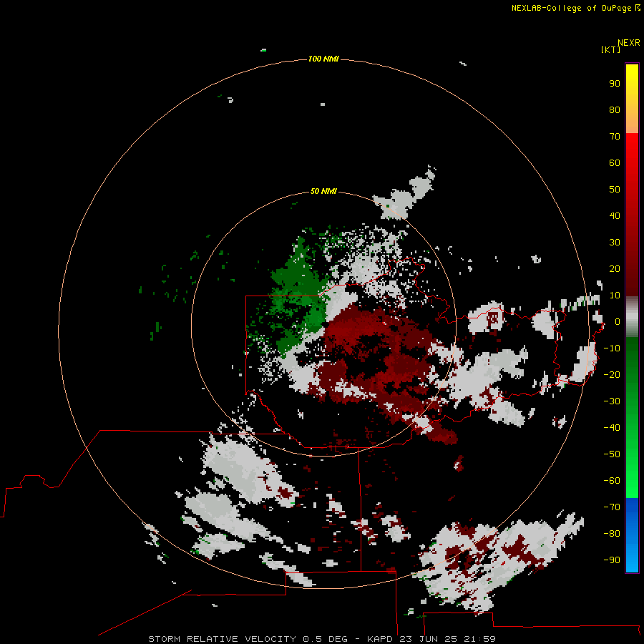Click the 20 value on the velocity scale
Screen dimensions: 644x644
point(615,269)
